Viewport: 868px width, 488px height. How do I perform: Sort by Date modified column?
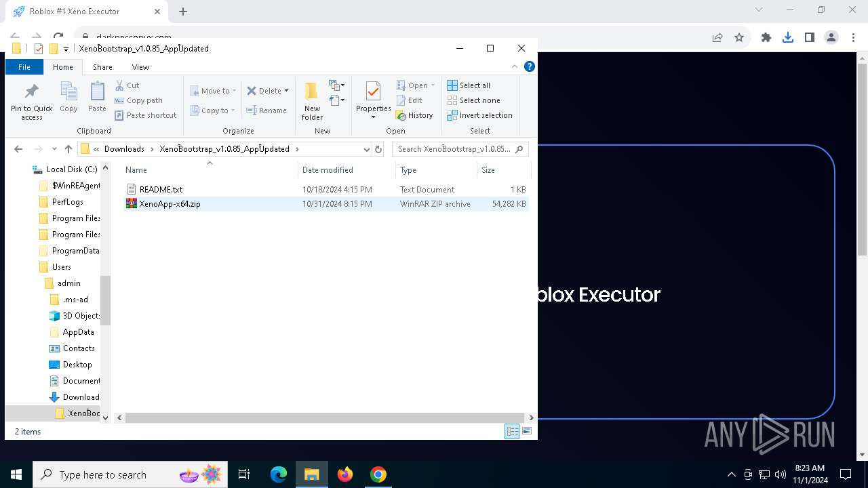pos(346,170)
